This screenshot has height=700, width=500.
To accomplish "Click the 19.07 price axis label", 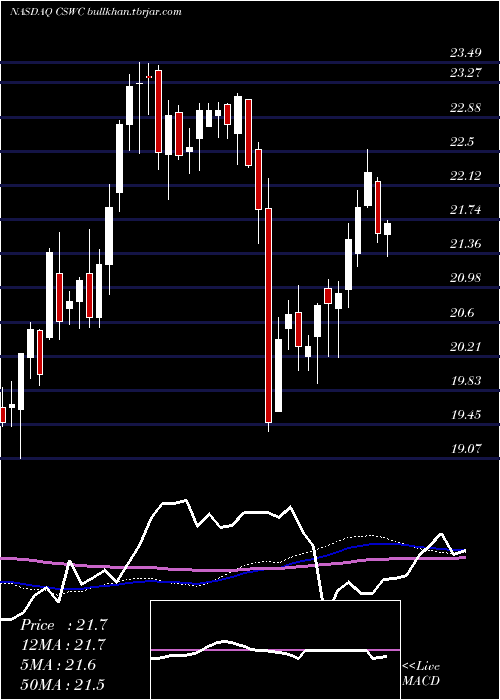I will 466,449.
